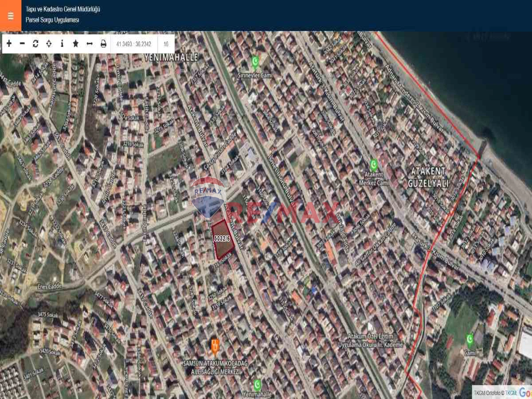Select the parcel info tool
This screenshot has width=532, height=399.
(62, 43)
